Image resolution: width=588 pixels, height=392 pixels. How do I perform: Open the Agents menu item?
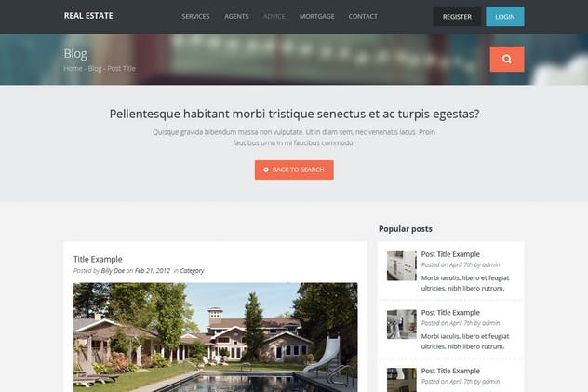(236, 16)
